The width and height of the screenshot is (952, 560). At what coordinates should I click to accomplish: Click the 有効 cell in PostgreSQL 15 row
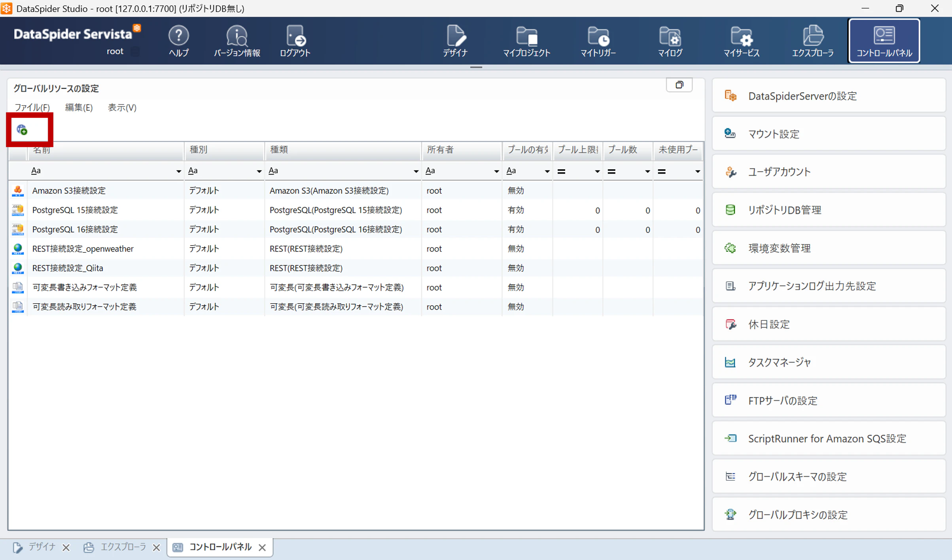point(527,210)
